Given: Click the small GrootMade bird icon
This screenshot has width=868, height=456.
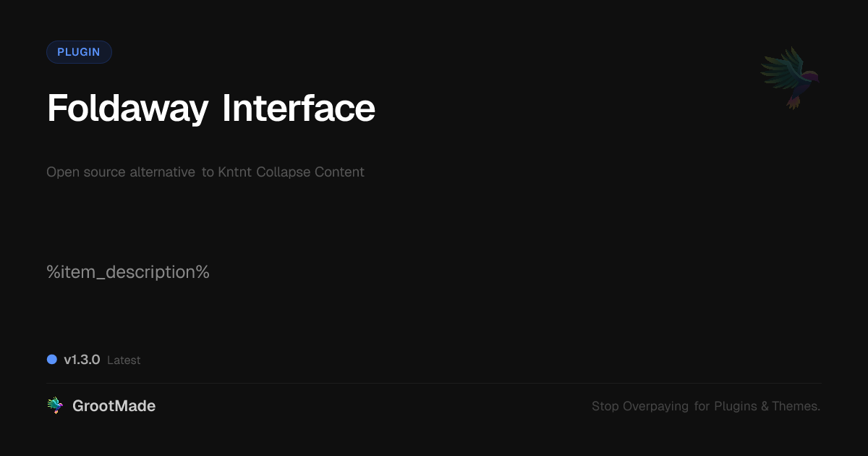Looking at the screenshot, I should point(55,406).
